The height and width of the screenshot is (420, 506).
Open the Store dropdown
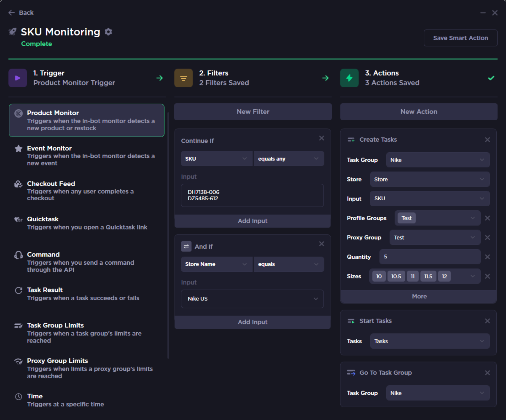tap(430, 179)
